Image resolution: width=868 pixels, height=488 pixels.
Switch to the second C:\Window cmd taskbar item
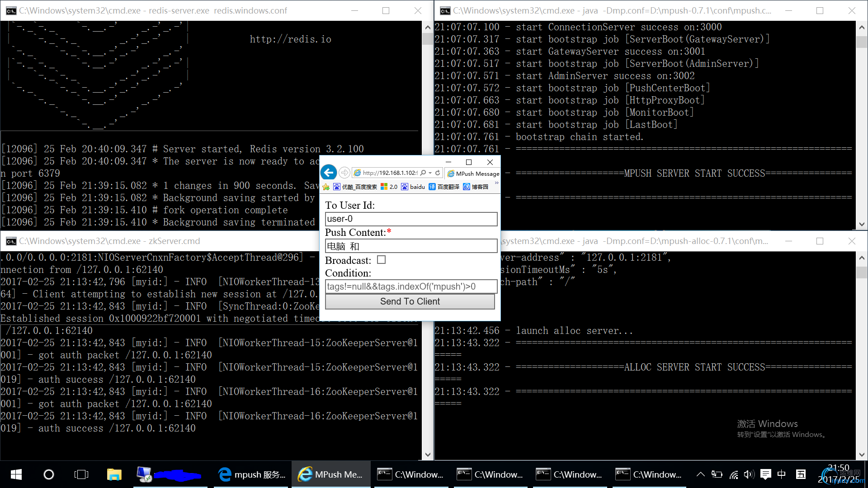point(490,474)
